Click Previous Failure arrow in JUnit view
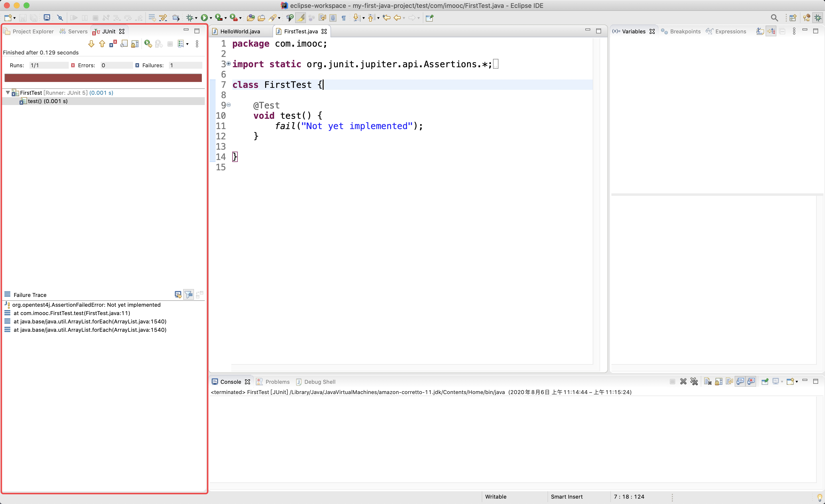The height and width of the screenshot is (504, 825). 102,44
